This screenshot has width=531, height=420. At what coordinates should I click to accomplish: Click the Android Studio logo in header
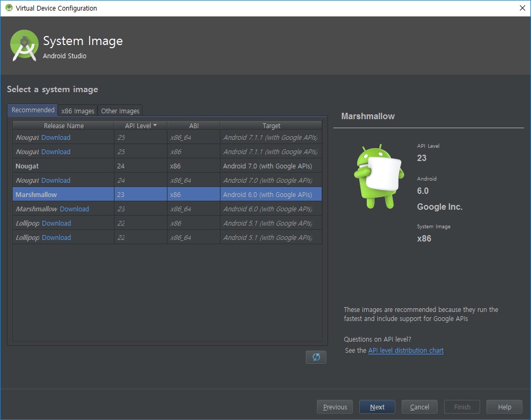pyautogui.click(x=24, y=45)
